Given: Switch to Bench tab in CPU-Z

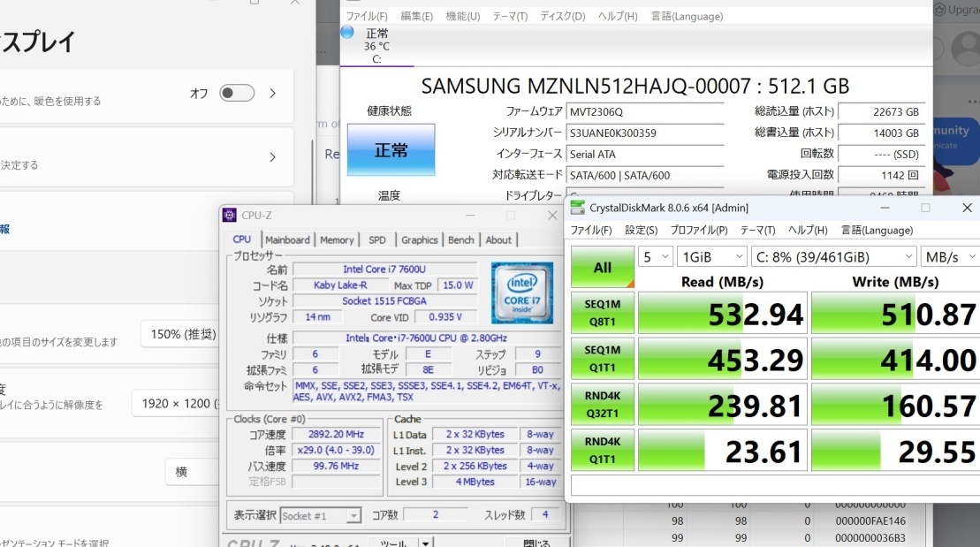Looking at the screenshot, I should click(461, 239).
